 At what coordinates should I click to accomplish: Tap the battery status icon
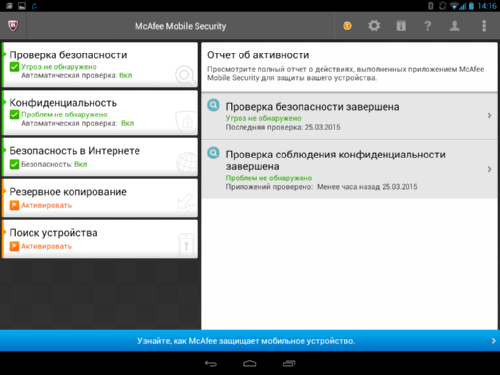point(471,6)
